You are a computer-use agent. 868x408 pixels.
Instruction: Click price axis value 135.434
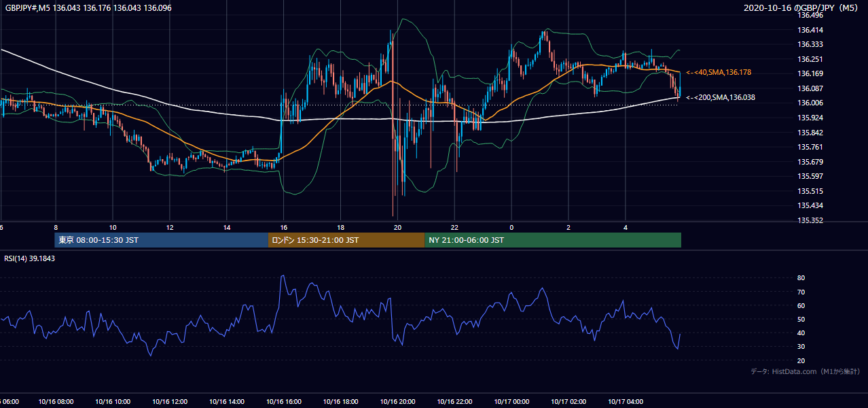point(810,205)
